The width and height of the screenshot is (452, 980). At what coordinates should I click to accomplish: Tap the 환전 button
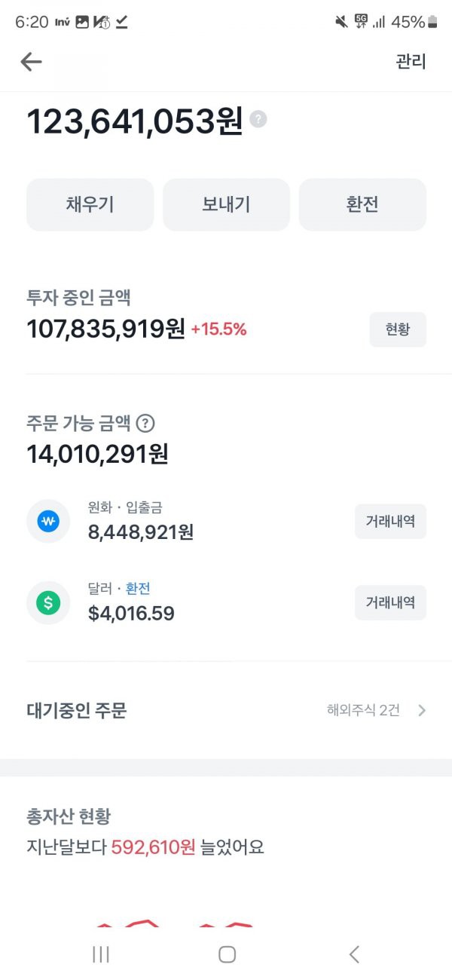tap(362, 204)
